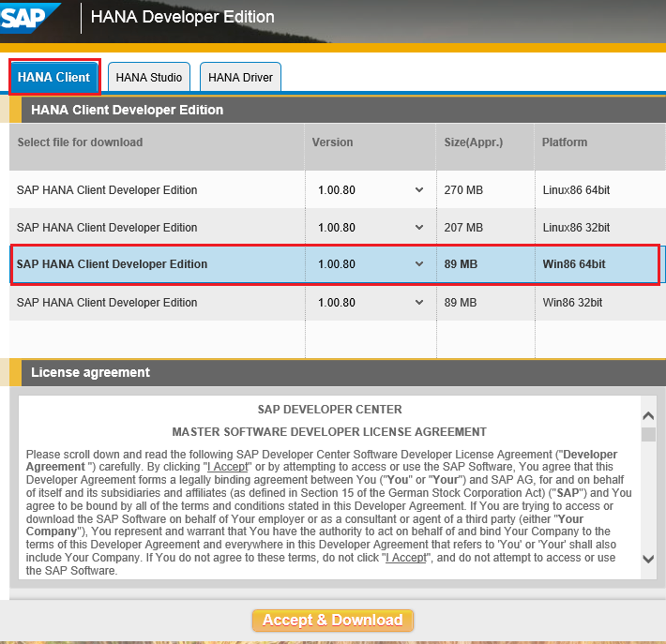Click the "Win86 64bit" platform cell
Viewport: 666px width, 644px height.
coord(574,264)
